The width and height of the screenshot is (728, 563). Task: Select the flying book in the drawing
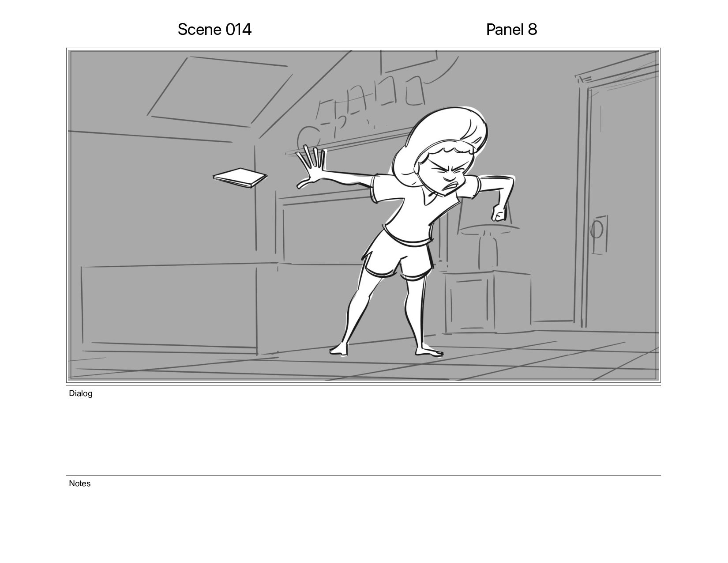coord(240,178)
